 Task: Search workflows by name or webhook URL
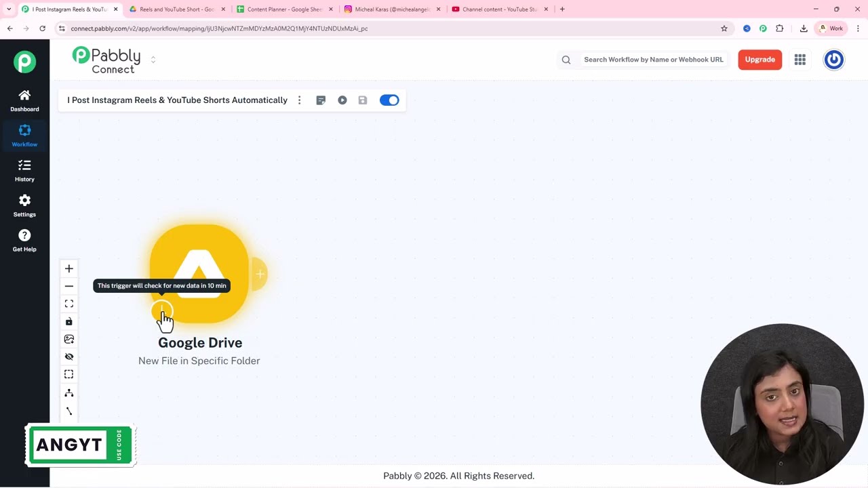pos(654,60)
